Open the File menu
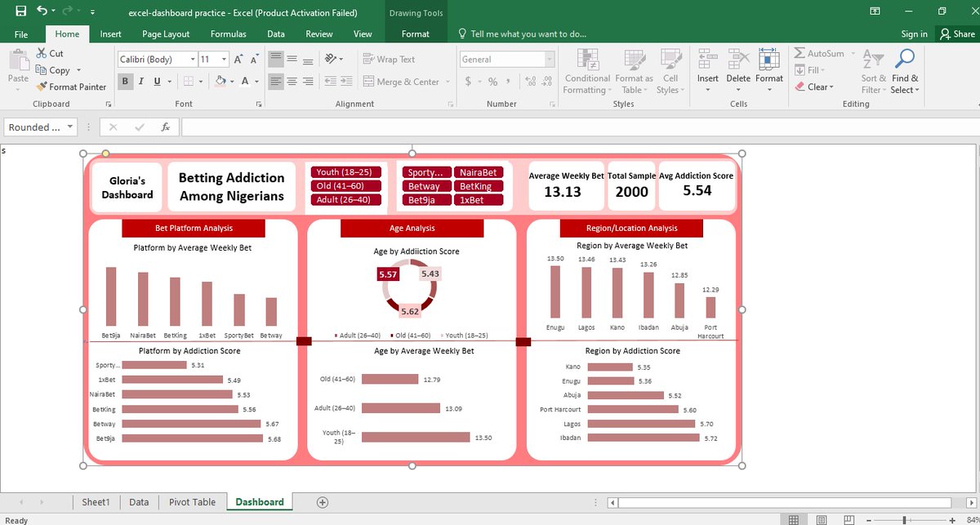 coord(21,34)
